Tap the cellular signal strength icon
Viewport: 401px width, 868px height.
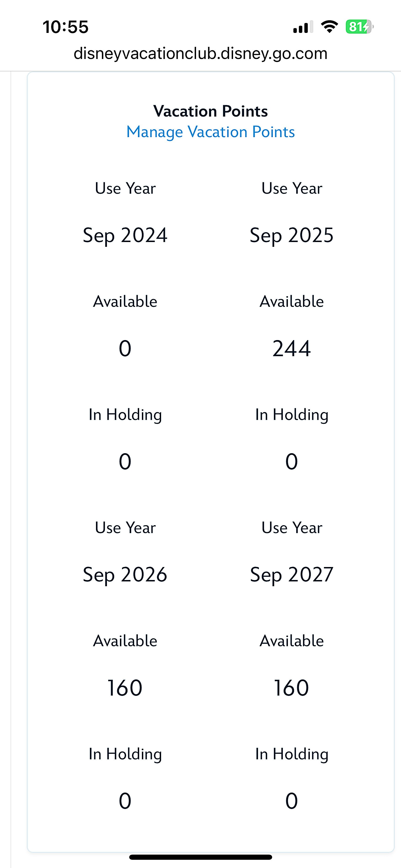(303, 27)
